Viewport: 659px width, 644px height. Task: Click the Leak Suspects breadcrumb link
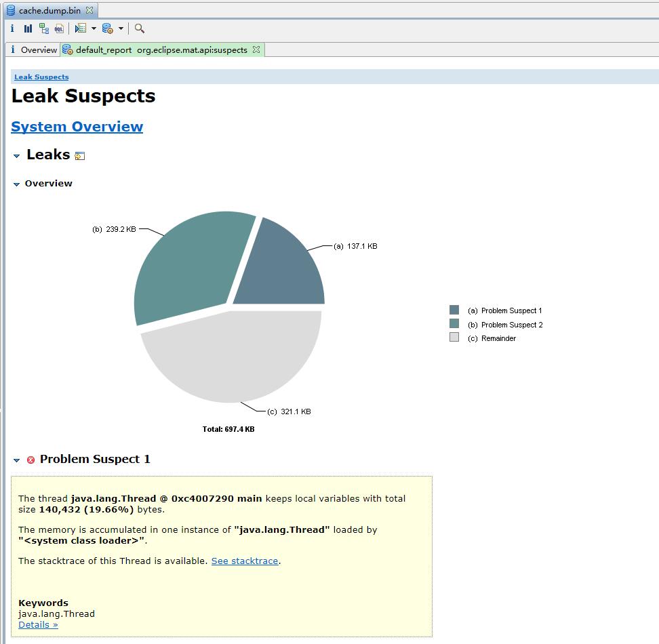(41, 77)
